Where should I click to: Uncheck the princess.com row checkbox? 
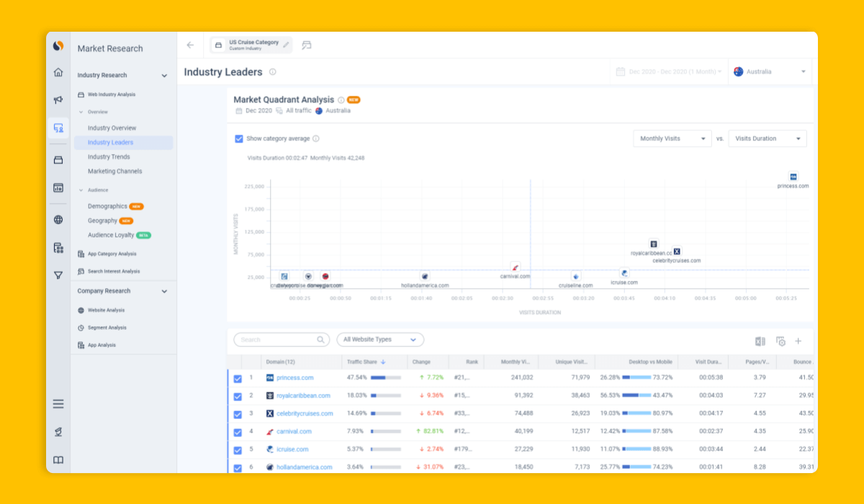click(x=238, y=378)
